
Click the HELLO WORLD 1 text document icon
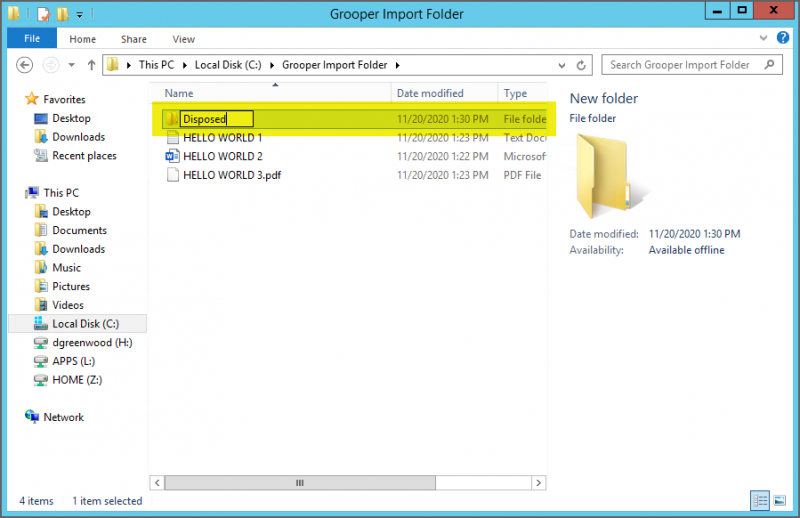[x=173, y=138]
